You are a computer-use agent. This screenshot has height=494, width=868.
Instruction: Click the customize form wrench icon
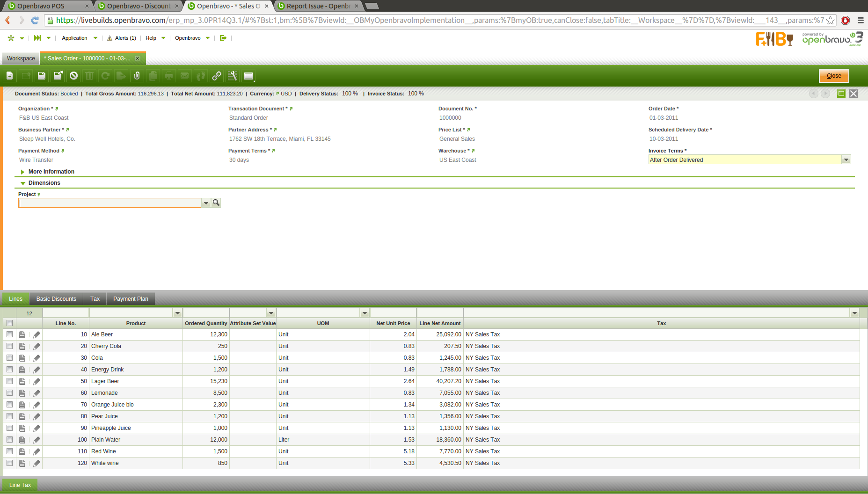[x=233, y=76]
